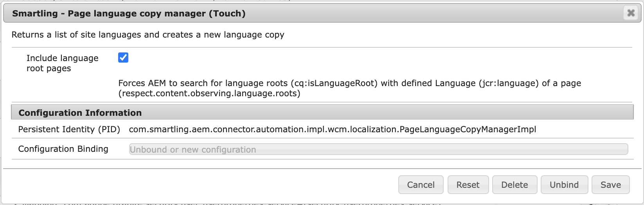The width and height of the screenshot is (644, 205).
Task: Click the 'Include language root pages' label
Action: [x=62, y=63]
